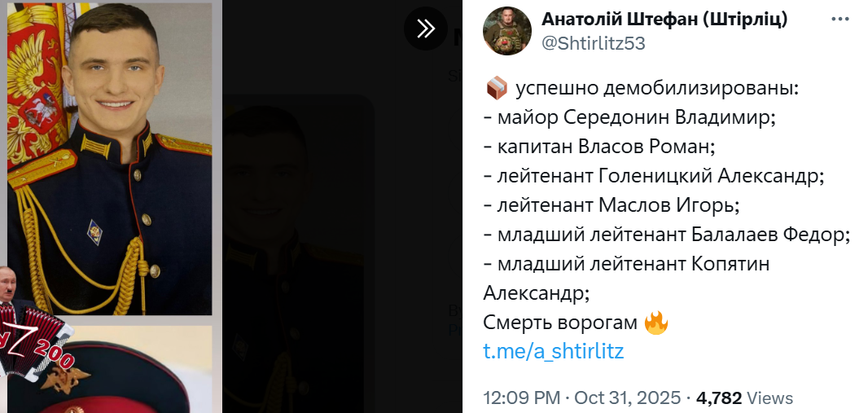Click the line майор Середонин Владимир
Image resolution: width=868 pixels, height=413 pixels.
(x=629, y=117)
